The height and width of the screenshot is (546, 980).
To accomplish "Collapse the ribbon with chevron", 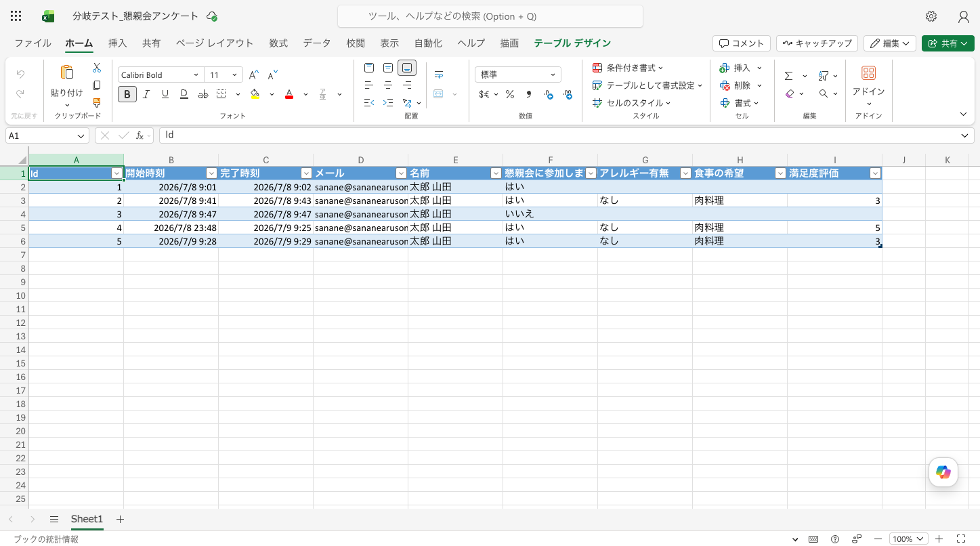I will [x=964, y=114].
